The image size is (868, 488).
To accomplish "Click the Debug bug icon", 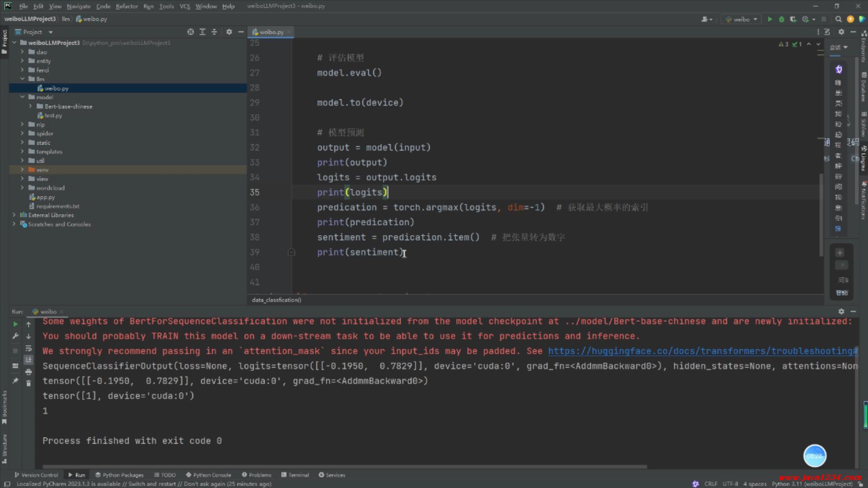I will (781, 19).
